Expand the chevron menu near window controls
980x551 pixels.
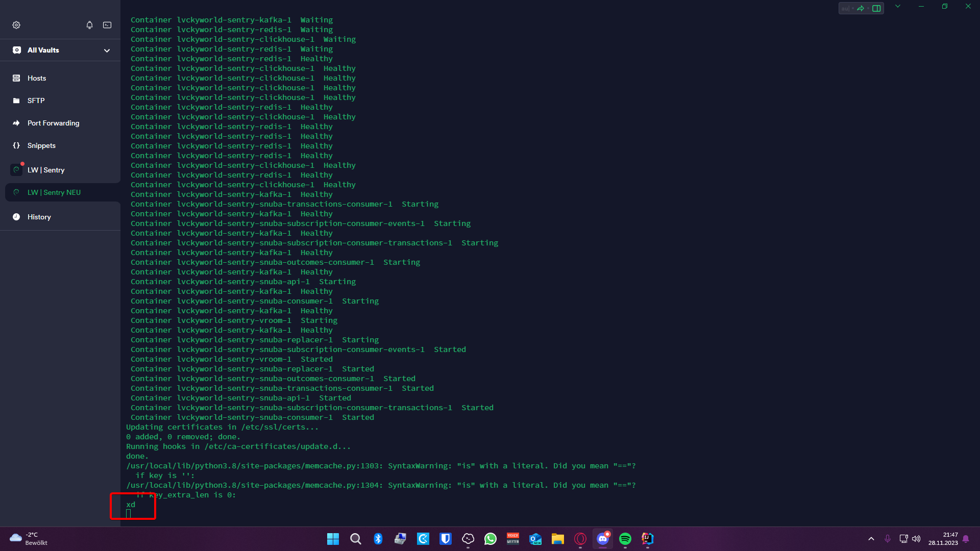(898, 7)
